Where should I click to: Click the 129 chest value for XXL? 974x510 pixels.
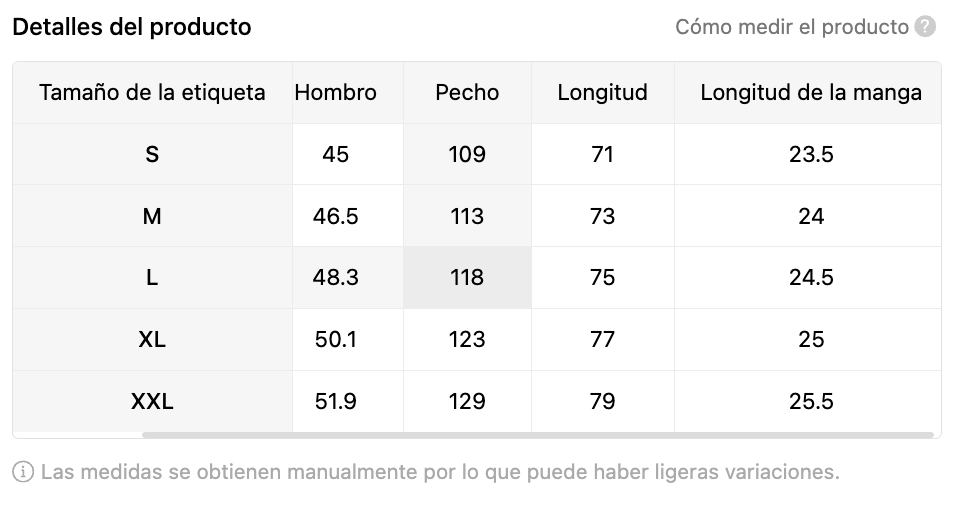[x=467, y=401]
